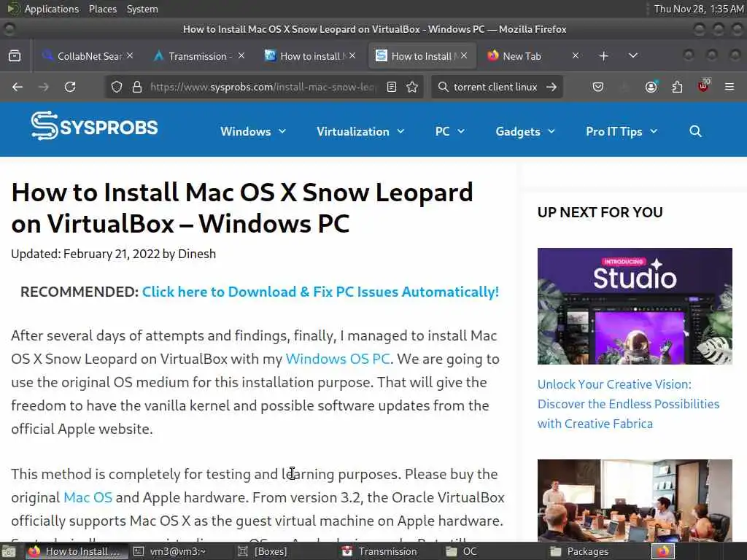Click search box magnifier icon
The image size is (747, 560).
point(443,87)
